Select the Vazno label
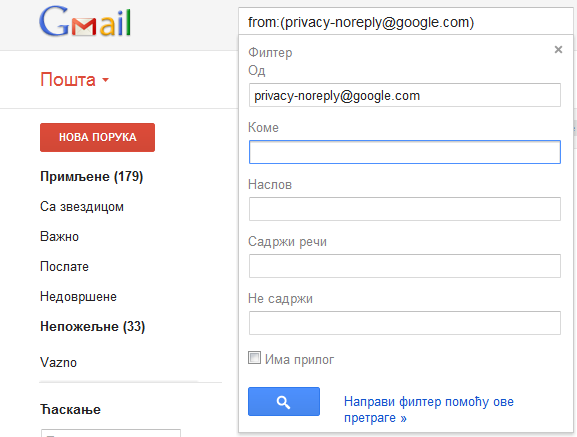This screenshot has width=577, height=437. [59, 363]
